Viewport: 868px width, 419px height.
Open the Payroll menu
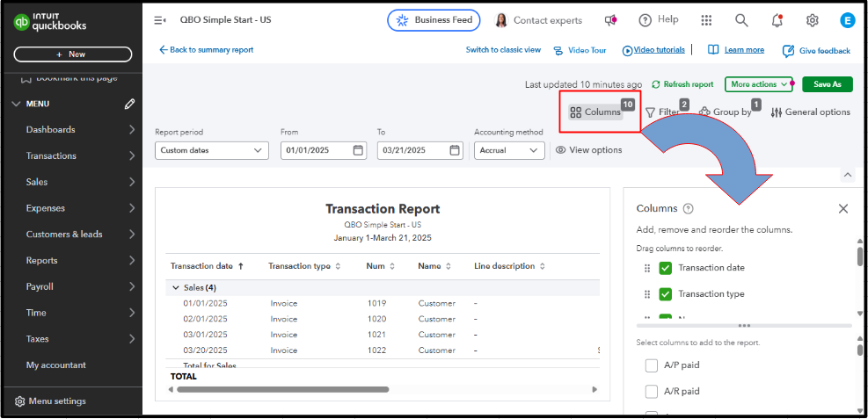click(72, 287)
